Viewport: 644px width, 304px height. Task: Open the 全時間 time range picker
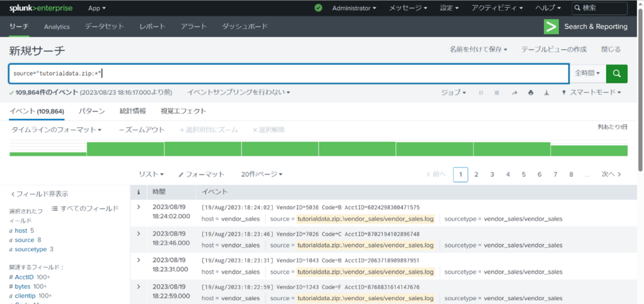point(587,73)
